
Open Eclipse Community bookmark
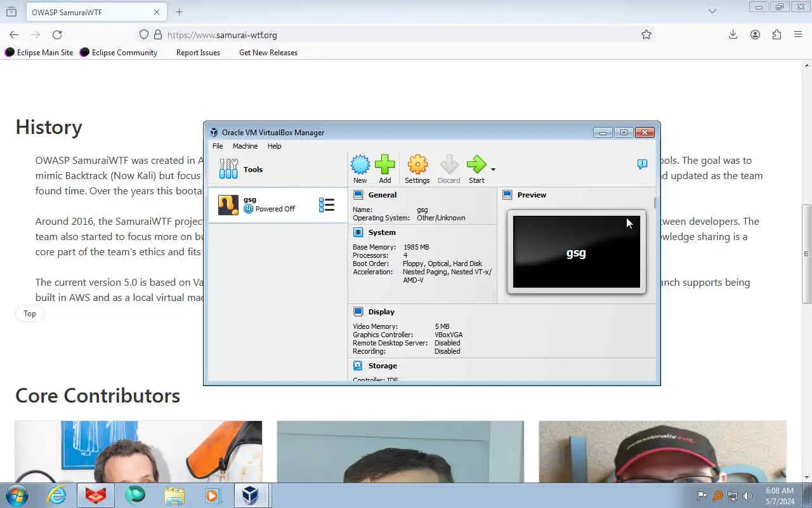(x=119, y=53)
